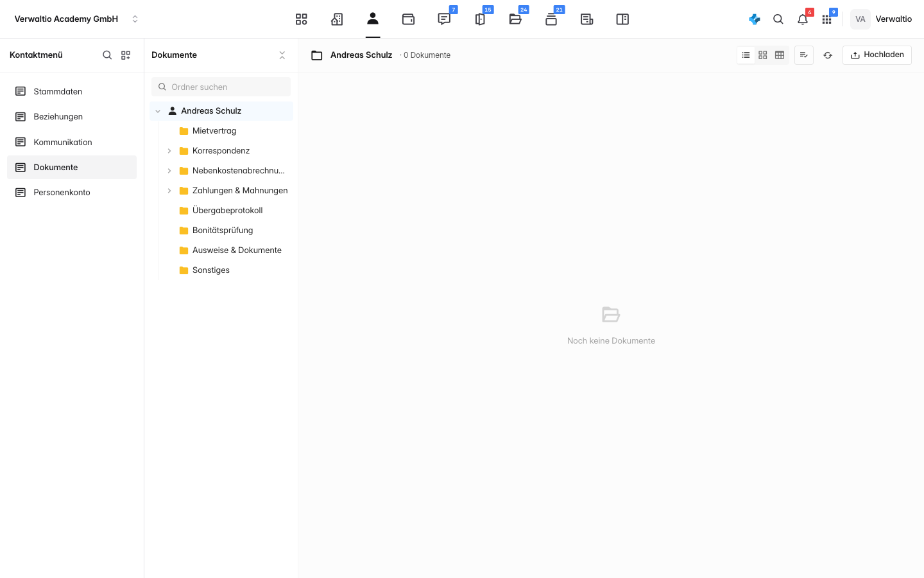Open the Verwaltio Academy GmbH company switcher

pyautogui.click(x=76, y=19)
